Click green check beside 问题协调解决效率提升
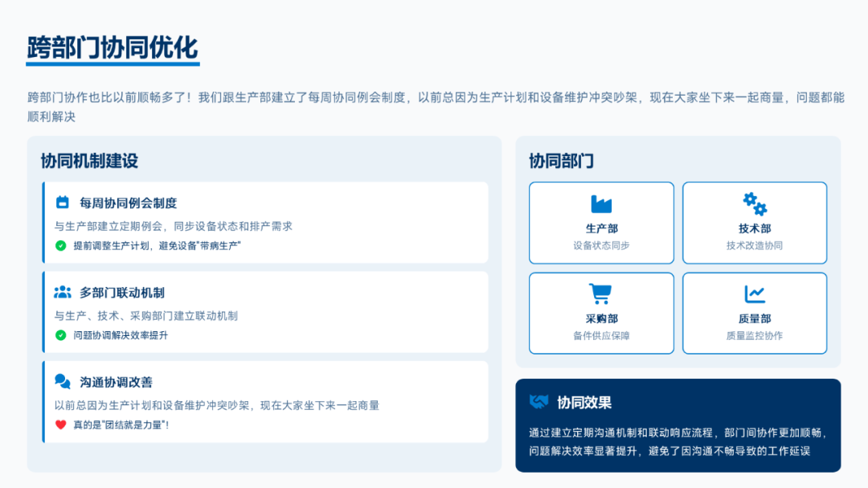This screenshot has height=488, width=868. pyautogui.click(x=61, y=335)
